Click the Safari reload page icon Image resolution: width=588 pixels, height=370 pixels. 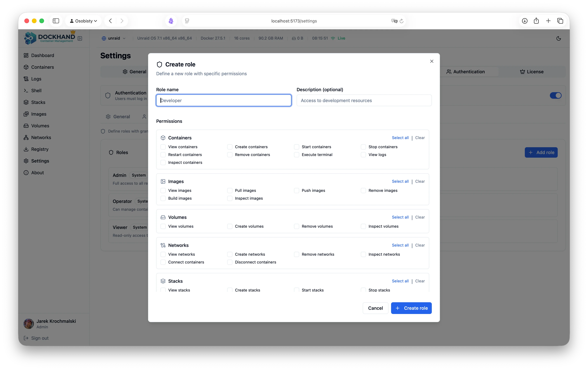(402, 21)
